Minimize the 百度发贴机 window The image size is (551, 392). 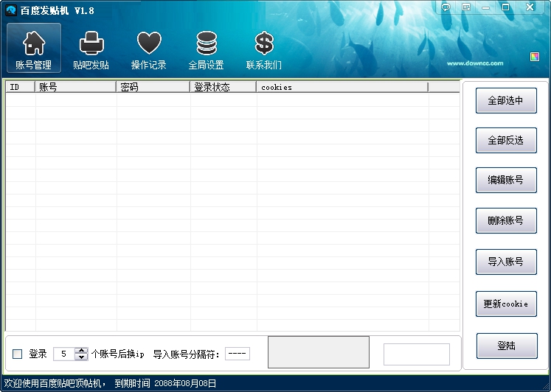point(485,7)
